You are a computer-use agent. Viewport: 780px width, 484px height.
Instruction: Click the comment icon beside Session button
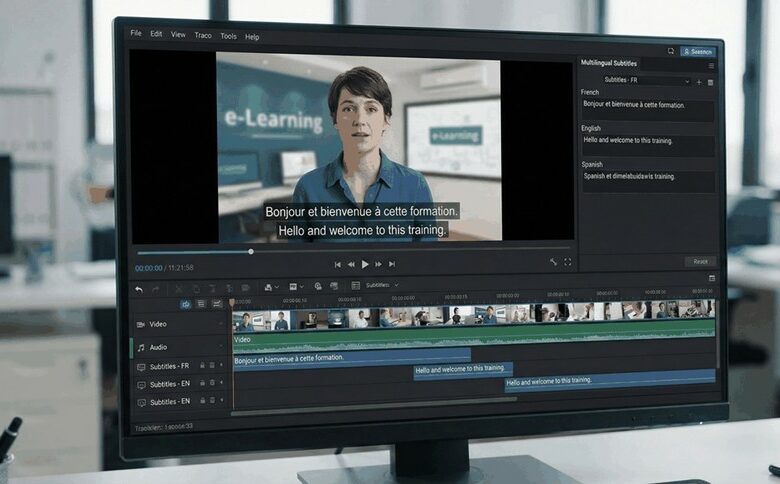click(671, 51)
